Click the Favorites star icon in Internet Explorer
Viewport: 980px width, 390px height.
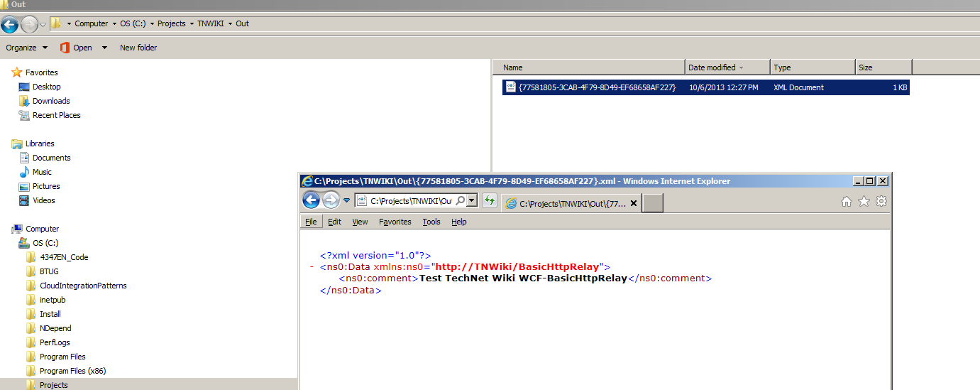(864, 202)
